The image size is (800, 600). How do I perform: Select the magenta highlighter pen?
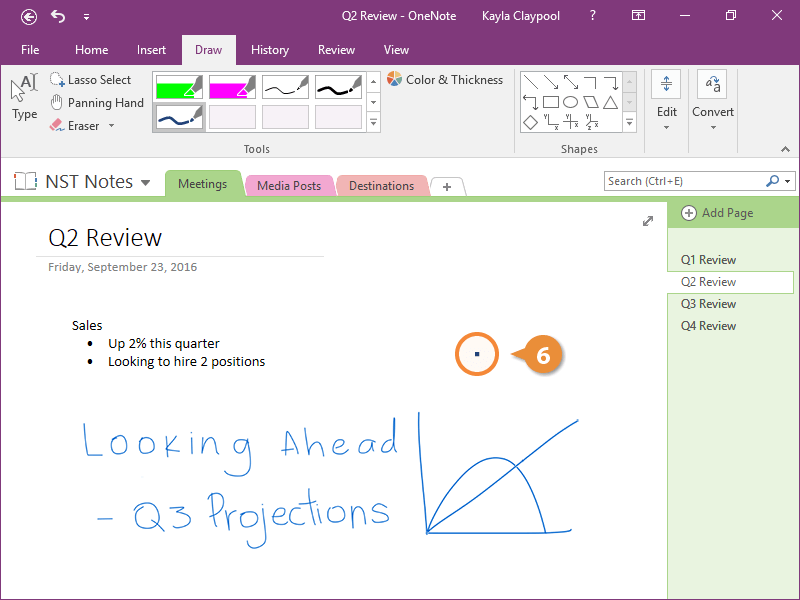[x=232, y=87]
